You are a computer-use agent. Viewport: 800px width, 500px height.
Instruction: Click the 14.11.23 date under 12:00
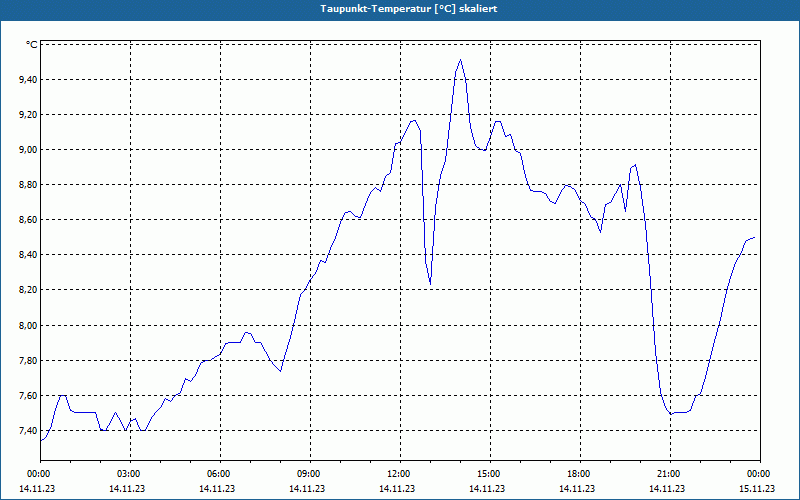397,488
